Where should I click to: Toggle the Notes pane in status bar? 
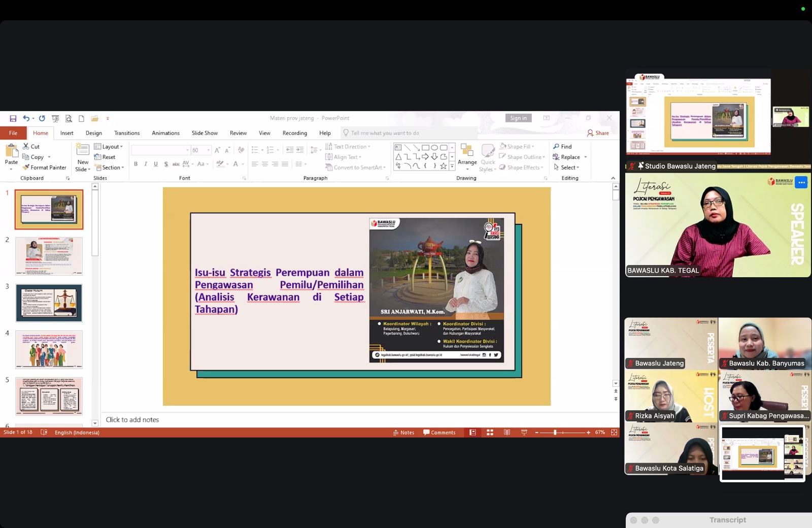coord(403,433)
